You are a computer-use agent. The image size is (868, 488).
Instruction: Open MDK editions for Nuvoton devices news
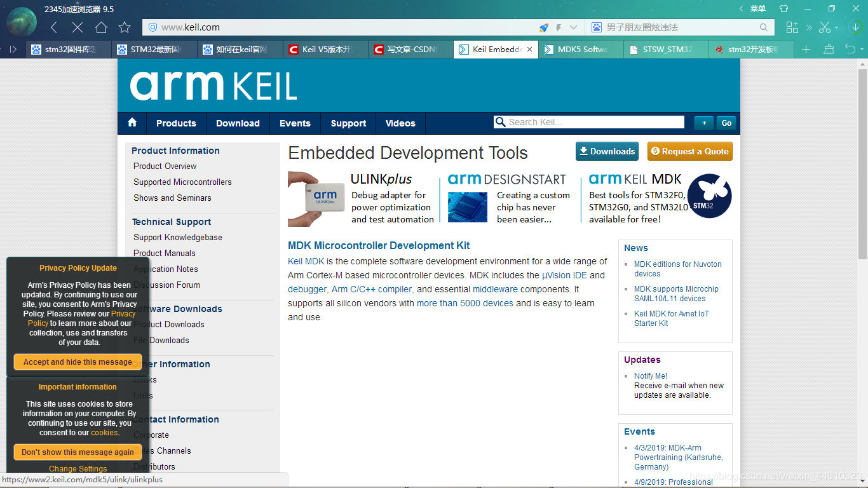pyautogui.click(x=678, y=269)
